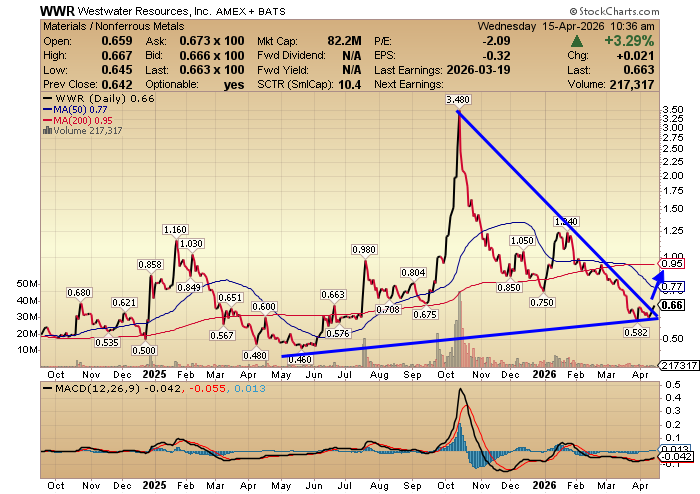The image size is (700, 494).
Task: Click the MA(50) 0.77 legend entry
Action: (x=75, y=109)
